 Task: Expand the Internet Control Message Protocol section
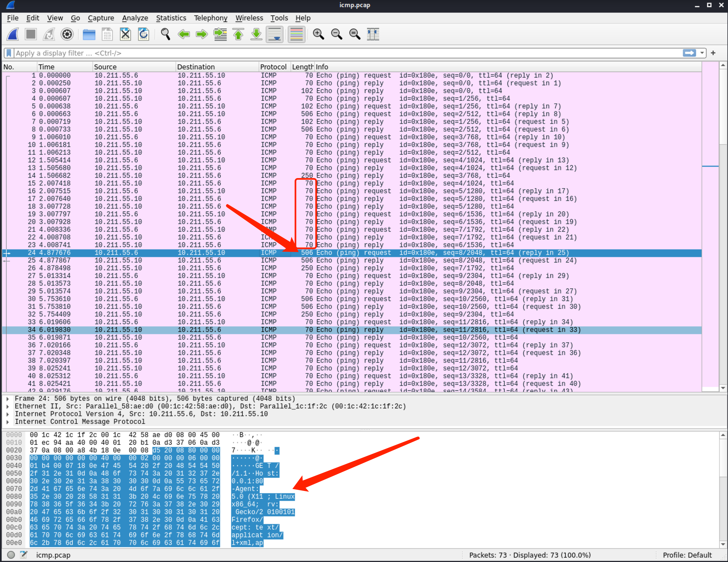pos(8,422)
